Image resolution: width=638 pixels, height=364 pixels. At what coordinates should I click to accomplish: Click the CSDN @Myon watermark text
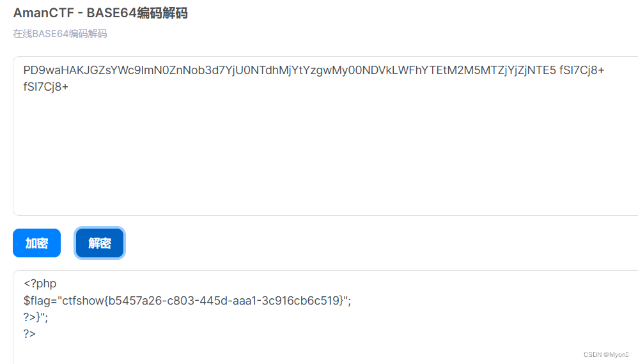point(606,354)
